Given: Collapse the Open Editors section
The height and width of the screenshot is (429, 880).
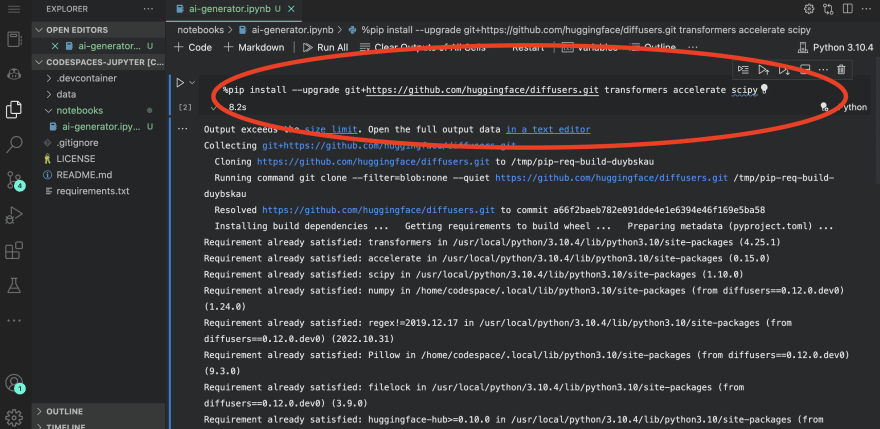Looking at the screenshot, I should coord(40,30).
